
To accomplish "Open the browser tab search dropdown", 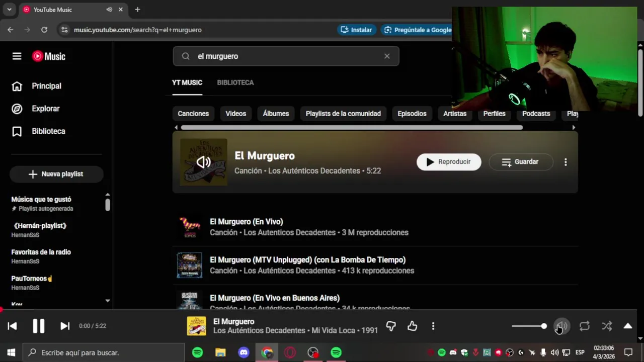I will coord(9,10).
